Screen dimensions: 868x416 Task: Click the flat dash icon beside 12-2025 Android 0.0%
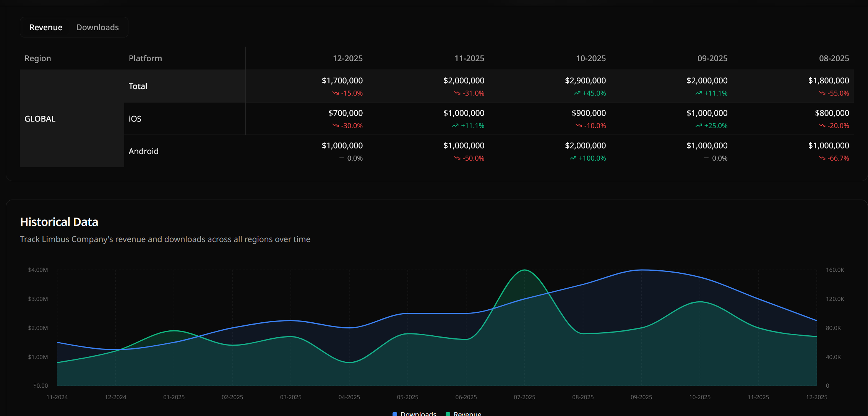[x=342, y=158]
